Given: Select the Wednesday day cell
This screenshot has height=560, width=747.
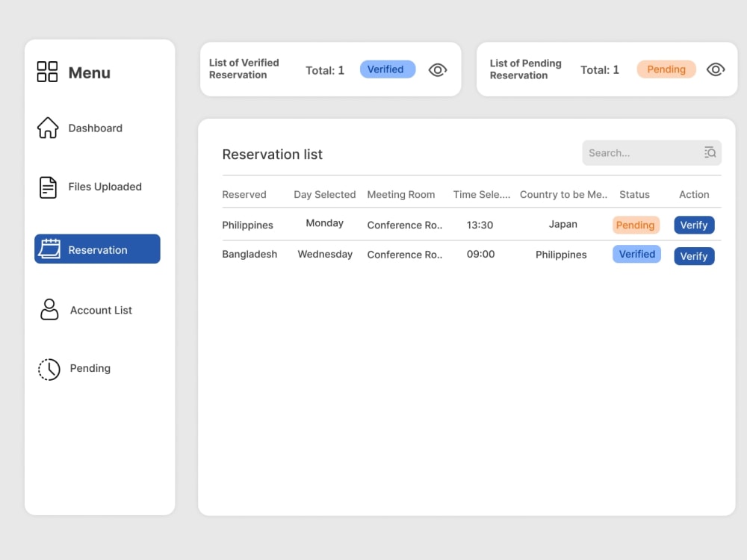Looking at the screenshot, I should (325, 255).
